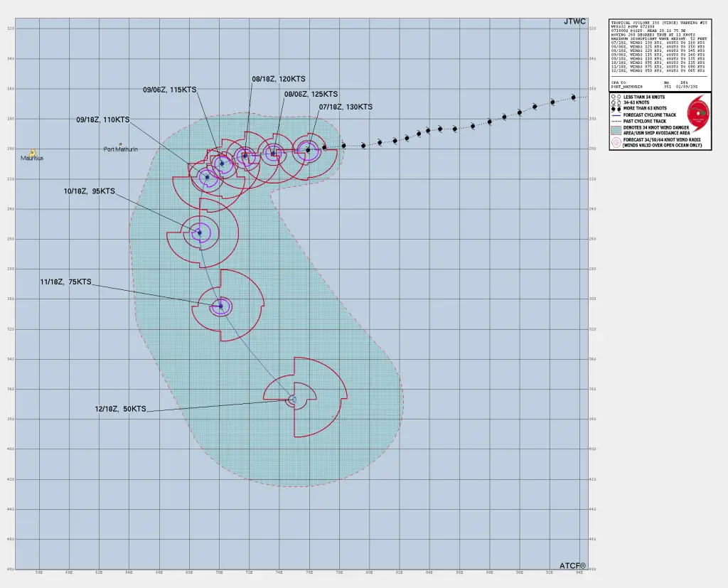Select the '34-63 KNOTS' legend symbol
This screenshot has height=588, width=728.
click(616, 102)
